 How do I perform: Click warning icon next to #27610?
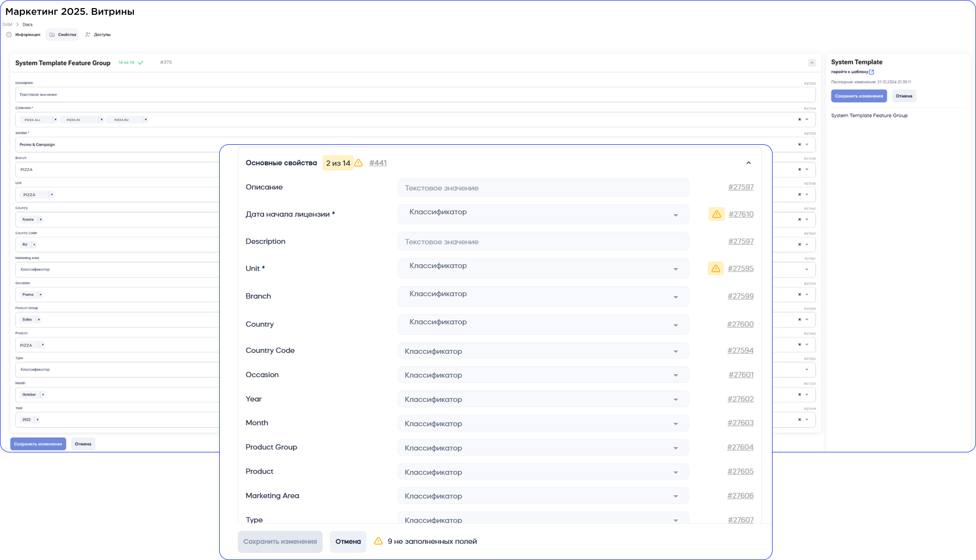click(x=716, y=214)
